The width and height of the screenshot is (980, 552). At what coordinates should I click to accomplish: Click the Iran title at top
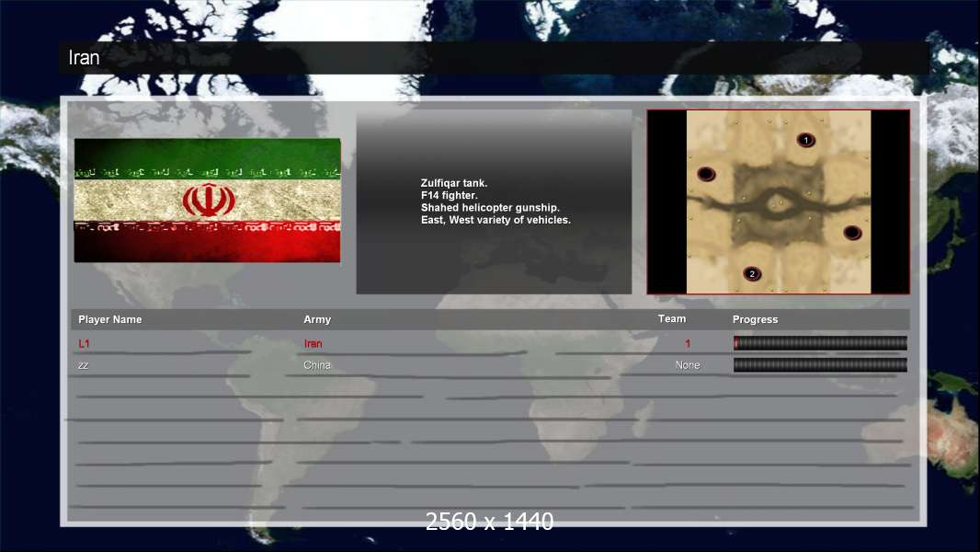pos(84,58)
